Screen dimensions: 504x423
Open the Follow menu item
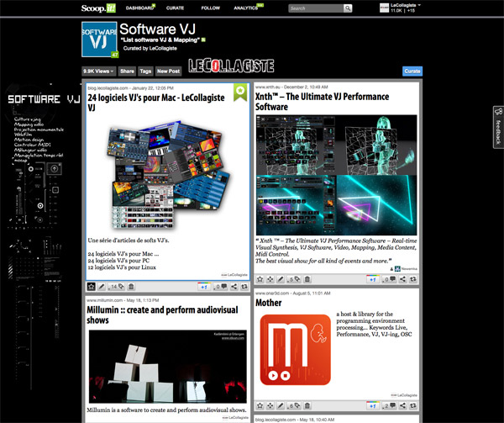211,8
